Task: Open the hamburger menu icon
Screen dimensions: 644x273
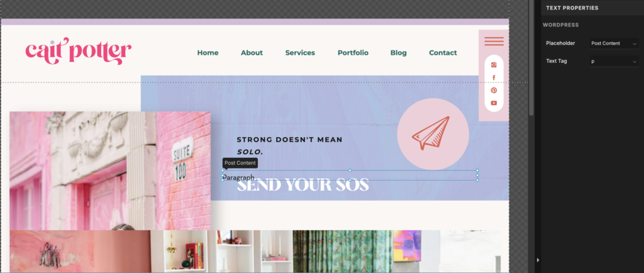Action: click(x=494, y=41)
